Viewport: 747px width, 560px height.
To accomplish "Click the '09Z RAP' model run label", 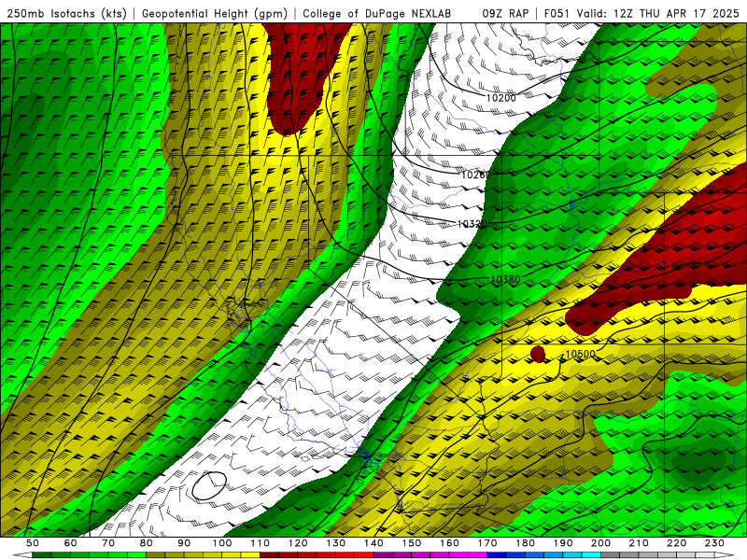I will point(505,14).
